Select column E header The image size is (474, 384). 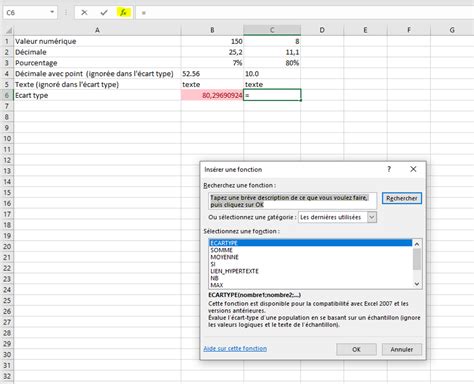click(x=365, y=30)
